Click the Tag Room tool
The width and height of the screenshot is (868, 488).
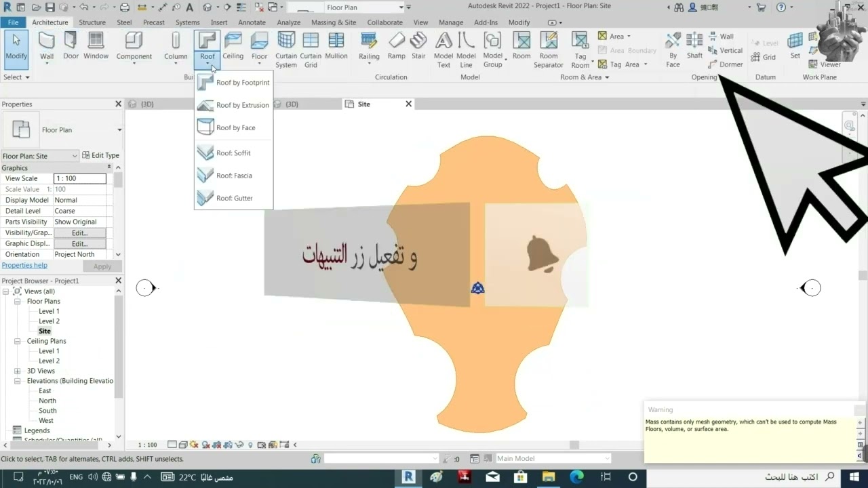580,50
